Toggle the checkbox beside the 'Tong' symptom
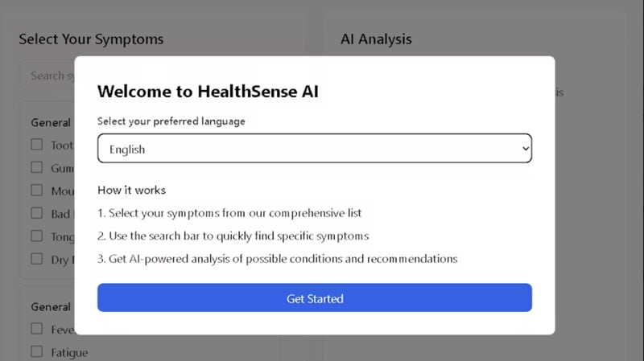Viewport: 644px width, 361px height. coord(37,236)
